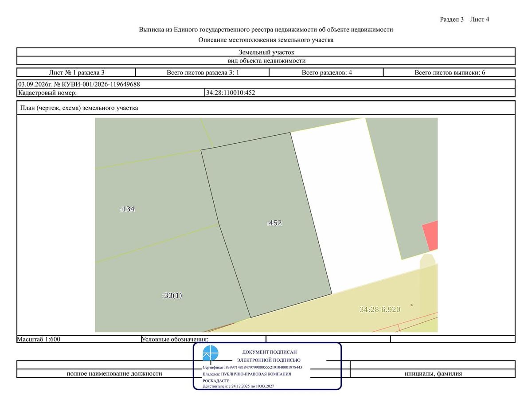This screenshot has width=532, height=411.
Task: Click the 'Условные обозначения:' legend cell
Action: [x=203, y=339]
